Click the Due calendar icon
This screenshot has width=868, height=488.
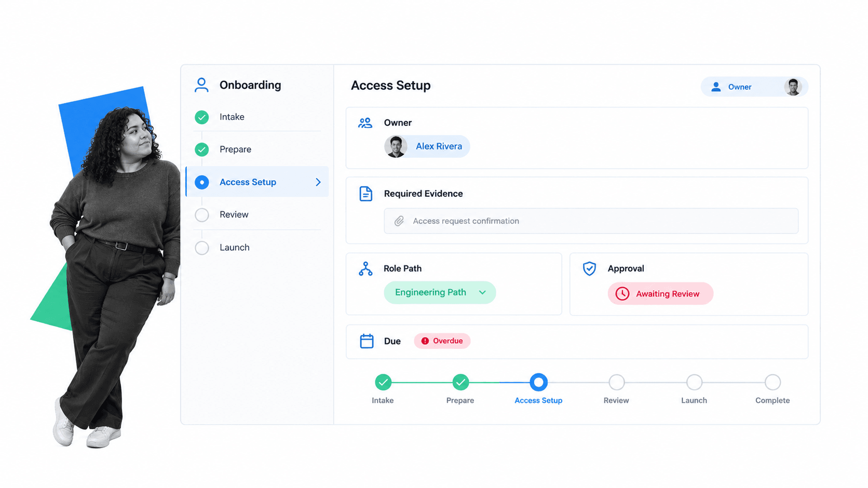coord(367,341)
